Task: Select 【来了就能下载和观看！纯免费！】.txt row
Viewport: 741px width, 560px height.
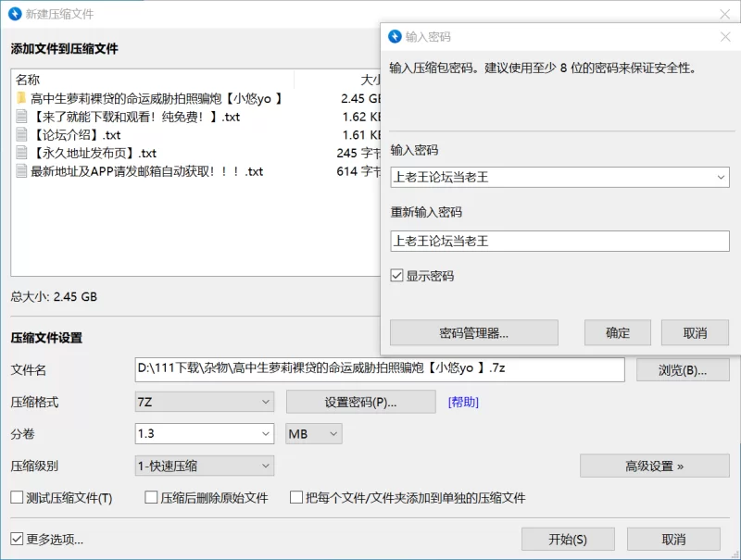Action: (196, 116)
